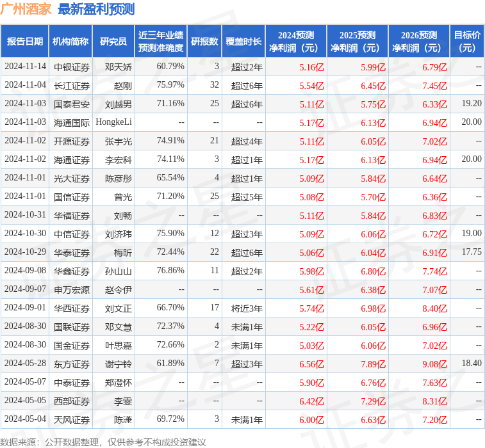
Task: Click institution 长江证券
Action: click(x=72, y=86)
